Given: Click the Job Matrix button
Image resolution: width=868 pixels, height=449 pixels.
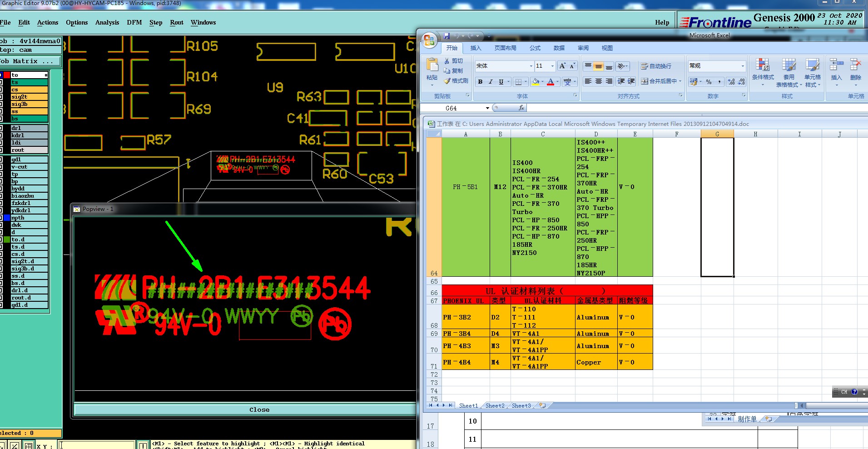Looking at the screenshot, I should coord(30,61).
